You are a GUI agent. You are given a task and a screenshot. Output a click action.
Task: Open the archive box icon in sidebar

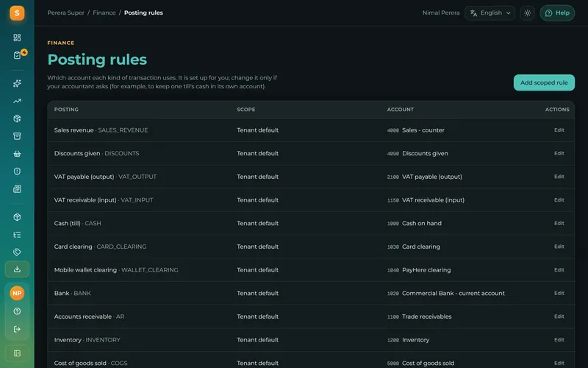[17, 136]
